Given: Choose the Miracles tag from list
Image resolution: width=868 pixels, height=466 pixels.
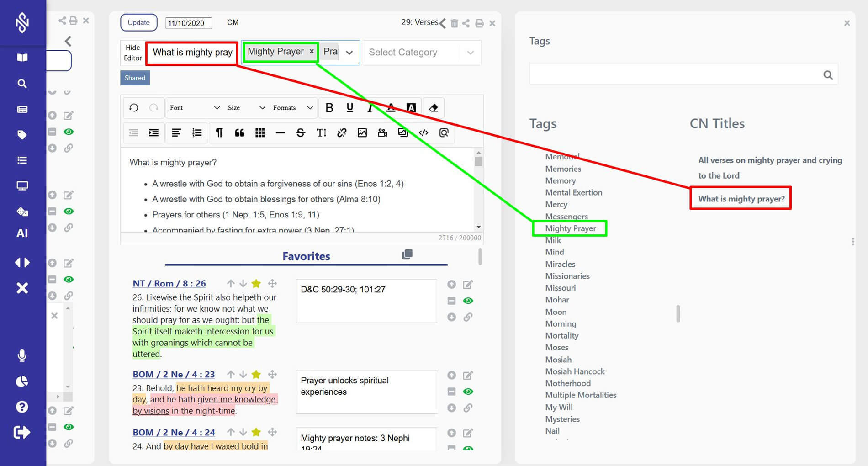Looking at the screenshot, I should pyautogui.click(x=560, y=264).
